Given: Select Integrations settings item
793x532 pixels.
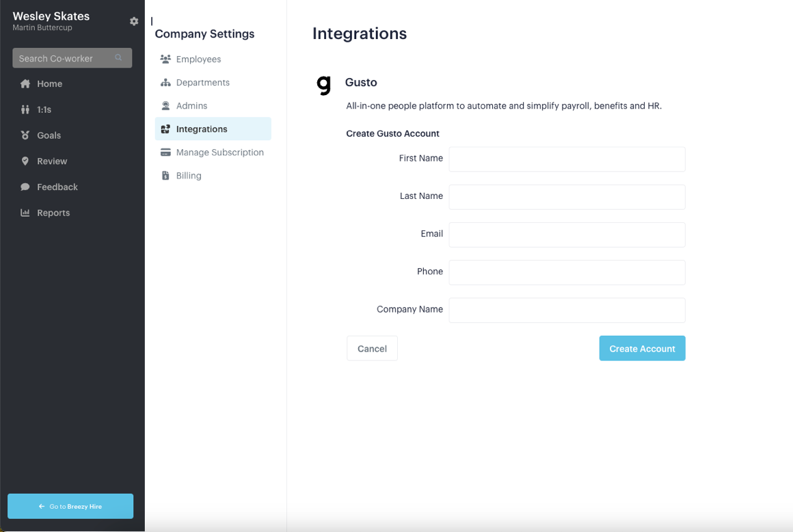Looking at the screenshot, I should point(213,129).
